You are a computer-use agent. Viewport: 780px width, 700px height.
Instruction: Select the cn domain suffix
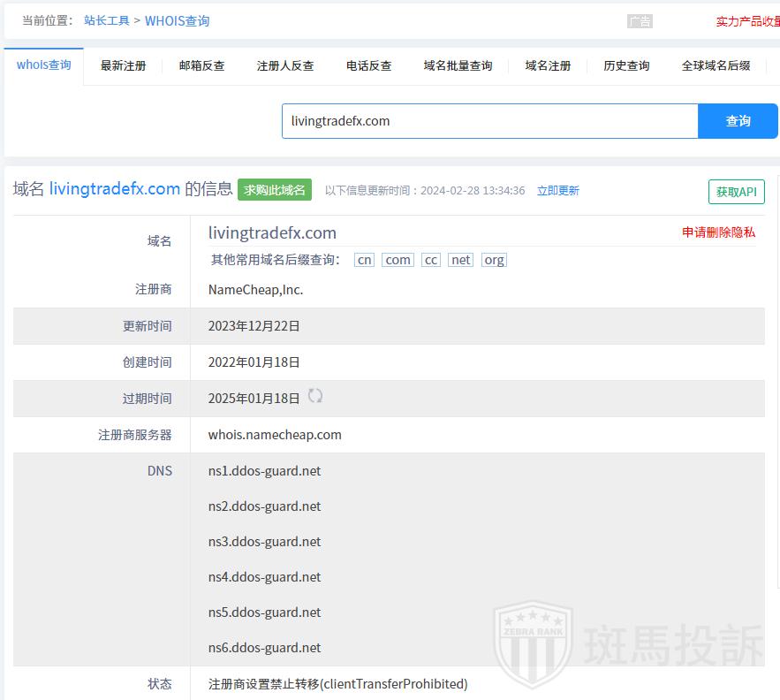364,260
